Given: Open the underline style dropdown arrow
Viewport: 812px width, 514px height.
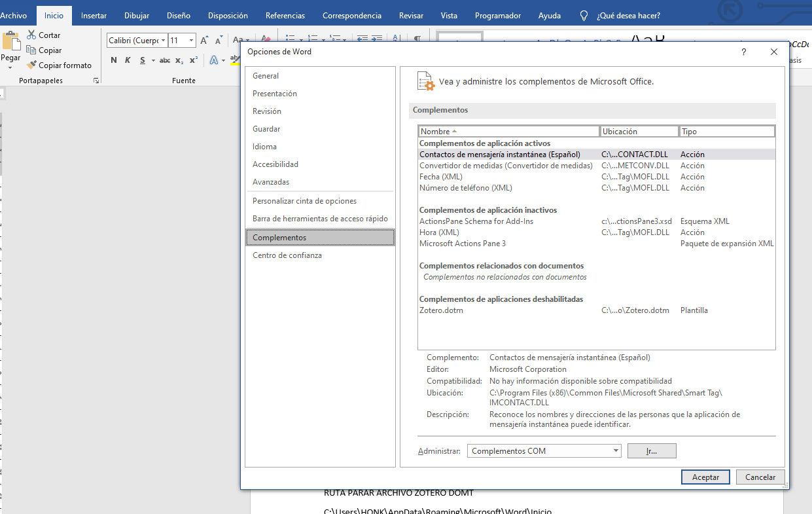Looking at the screenshot, I should click(153, 60).
